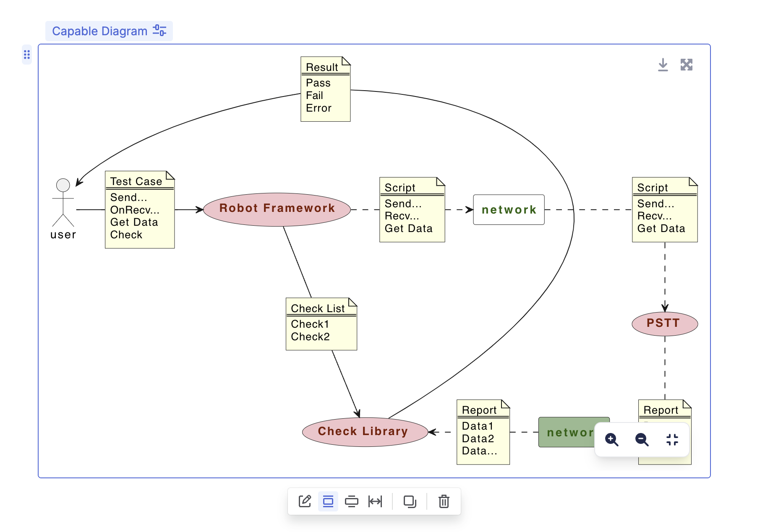Screen dimensions: 773x532
Task: Select the Check Library node
Action: tap(363, 431)
